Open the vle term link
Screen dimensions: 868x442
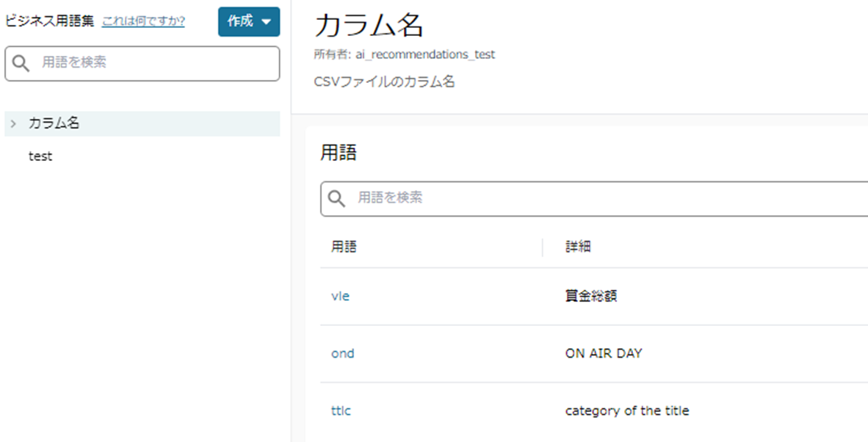(341, 297)
